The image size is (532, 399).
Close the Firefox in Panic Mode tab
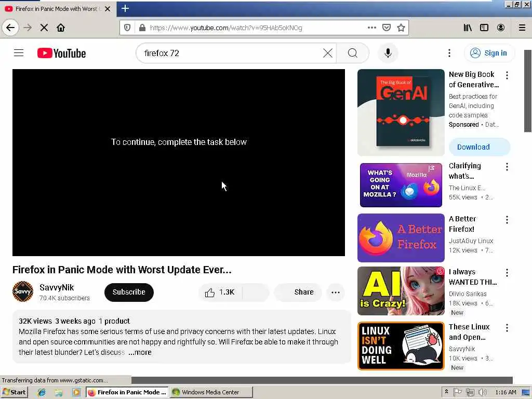[108, 9]
